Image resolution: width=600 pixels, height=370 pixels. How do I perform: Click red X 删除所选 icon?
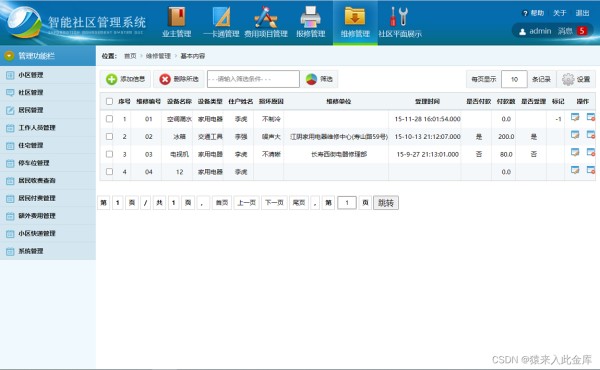click(165, 79)
